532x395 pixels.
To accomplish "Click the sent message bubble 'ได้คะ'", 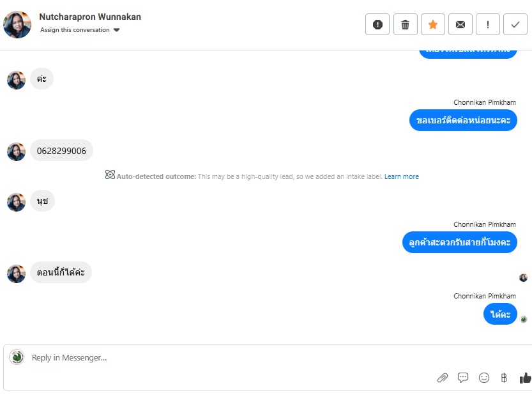I will coord(500,314).
